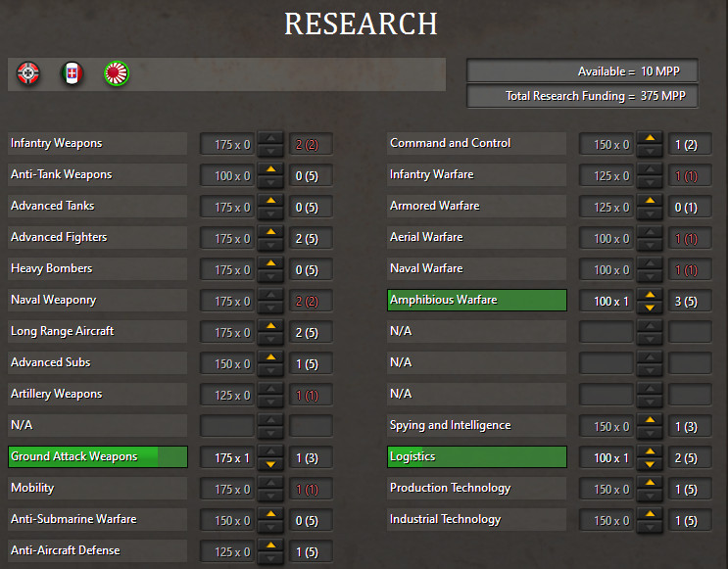Increase Anti-Submarine Warfare research investment
The image size is (728, 569).
270,514
